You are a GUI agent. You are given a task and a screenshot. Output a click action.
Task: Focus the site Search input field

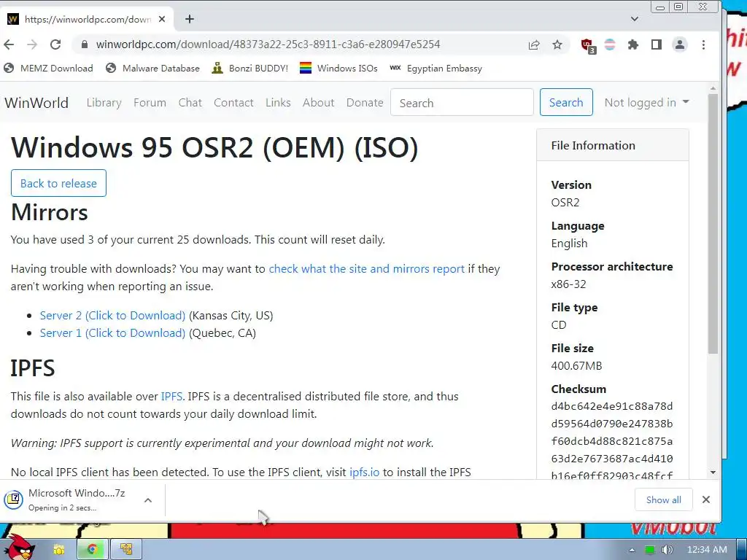pos(462,102)
